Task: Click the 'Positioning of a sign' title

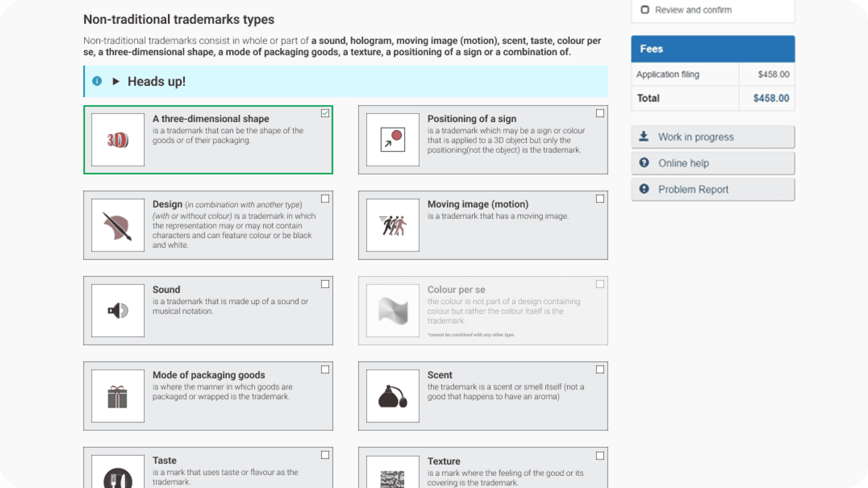Action: 472,119
